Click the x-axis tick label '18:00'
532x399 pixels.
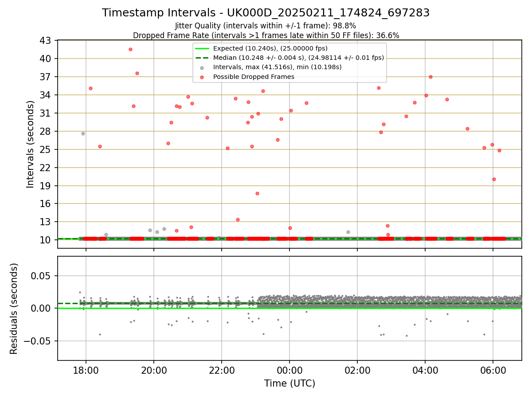coord(86,370)
